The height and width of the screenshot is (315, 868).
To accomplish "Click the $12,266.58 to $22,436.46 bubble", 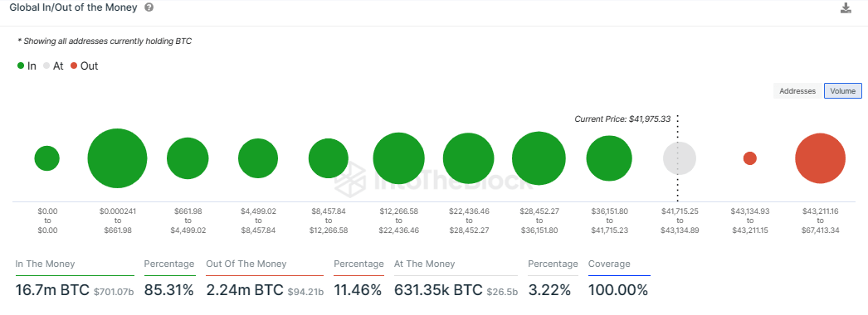I will coord(398,158).
